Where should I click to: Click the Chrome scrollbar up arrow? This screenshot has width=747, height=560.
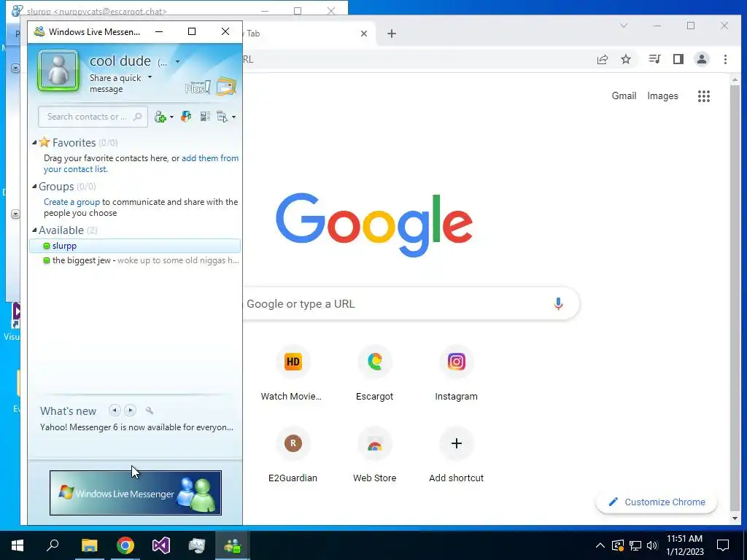pyautogui.click(x=734, y=79)
